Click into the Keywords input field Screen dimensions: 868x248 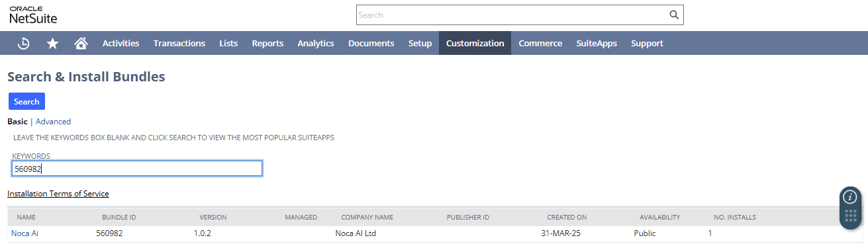[137, 169]
